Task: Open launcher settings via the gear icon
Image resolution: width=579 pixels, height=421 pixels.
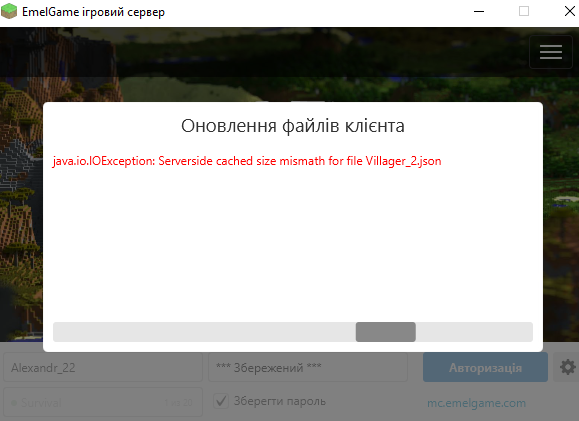Action: [x=567, y=367]
